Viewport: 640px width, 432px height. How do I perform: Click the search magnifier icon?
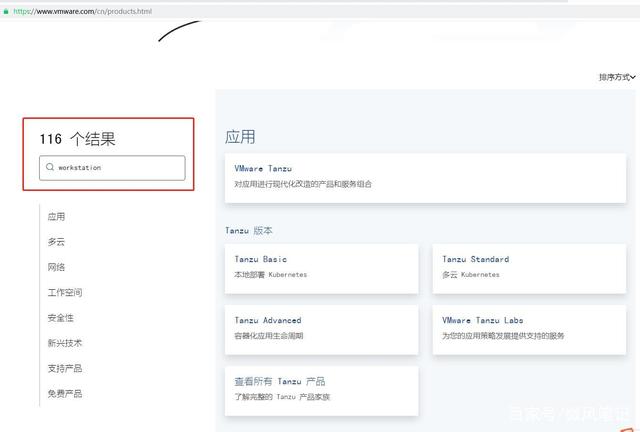click(x=50, y=167)
